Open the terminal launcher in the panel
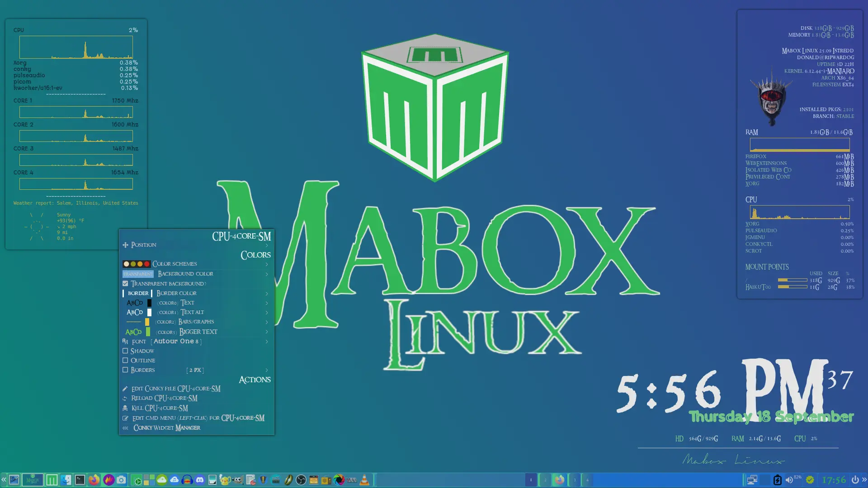This screenshot has height=488, width=868. click(80, 480)
